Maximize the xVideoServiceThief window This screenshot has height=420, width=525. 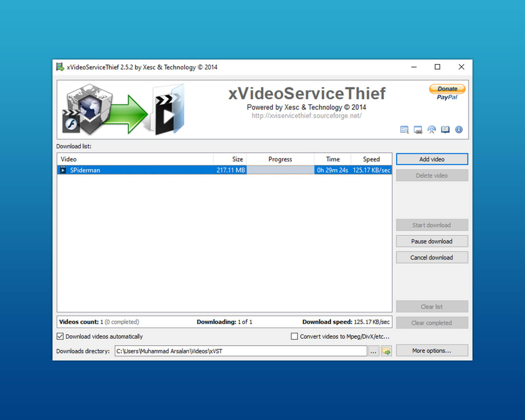coord(438,67)
